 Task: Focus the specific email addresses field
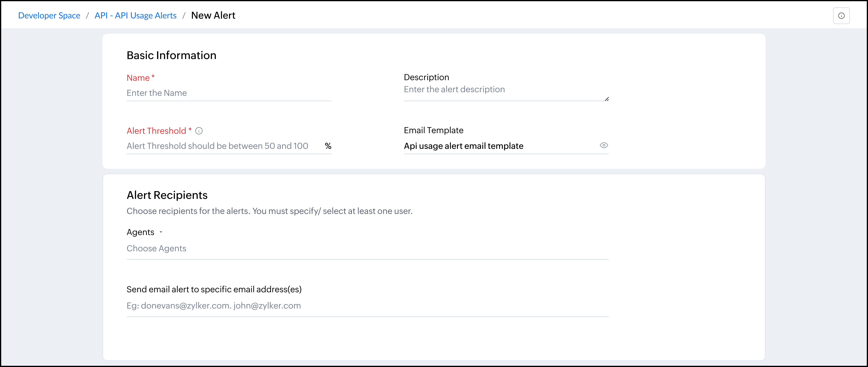click(367, 306)
